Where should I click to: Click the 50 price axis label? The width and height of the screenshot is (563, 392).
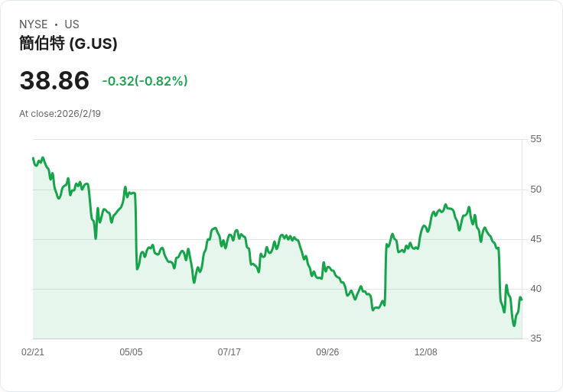coord(535,190)
